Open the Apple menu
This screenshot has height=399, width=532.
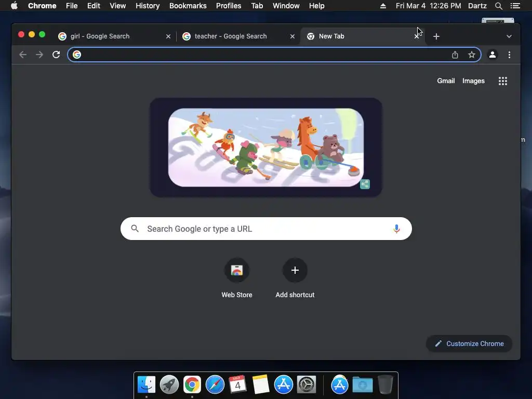pyautogui.click(x=14, y=6)
